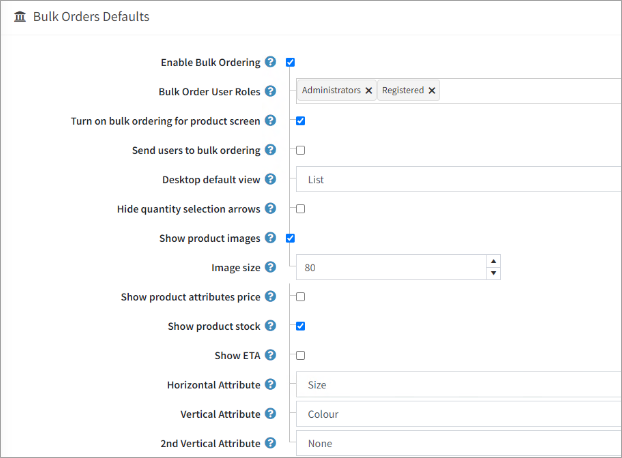Disable the Enable Bulk Ordering checkbox
This screenshot has width=622, height=458.
[290, 62]
